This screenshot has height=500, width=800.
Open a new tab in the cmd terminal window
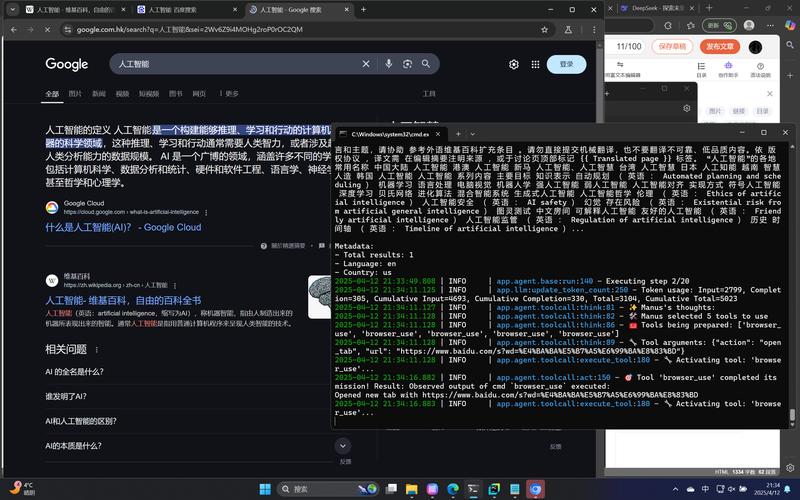pyautogui.click(x=458, y=134)
